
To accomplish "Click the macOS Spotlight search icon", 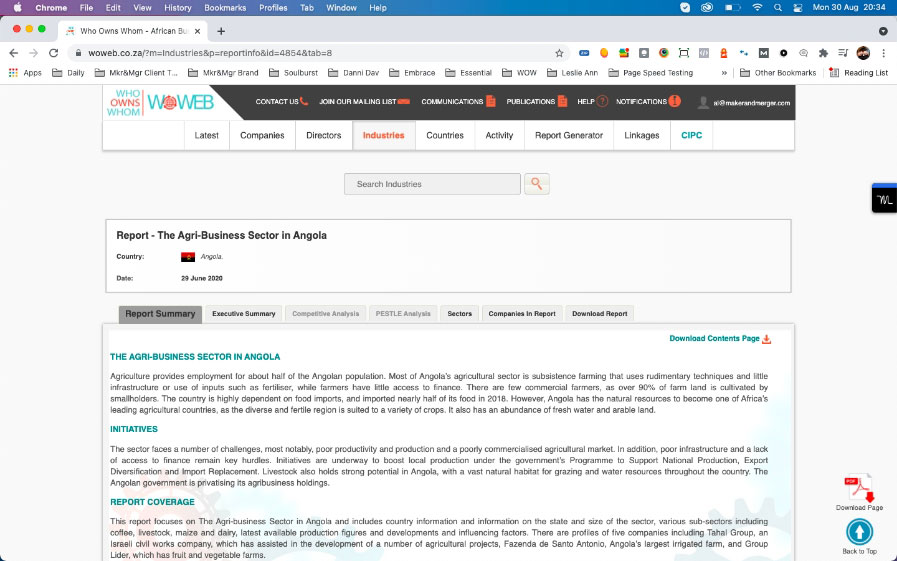I will point(777,8).
